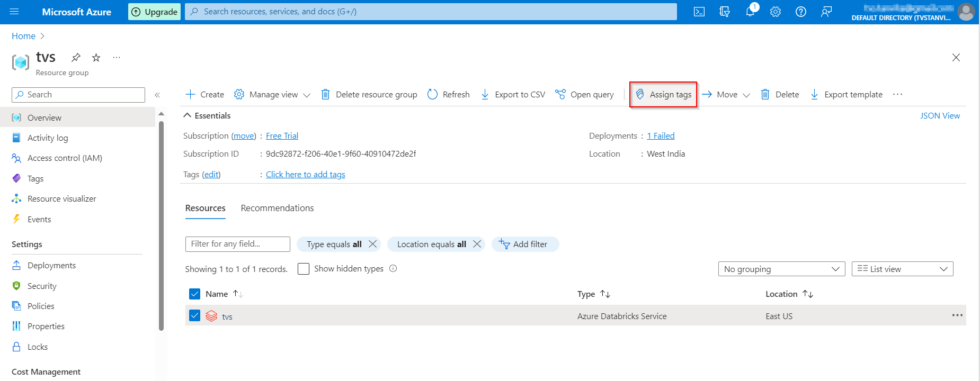Pin the tvs resource group

pyautogui.click(x=76, y=57)
